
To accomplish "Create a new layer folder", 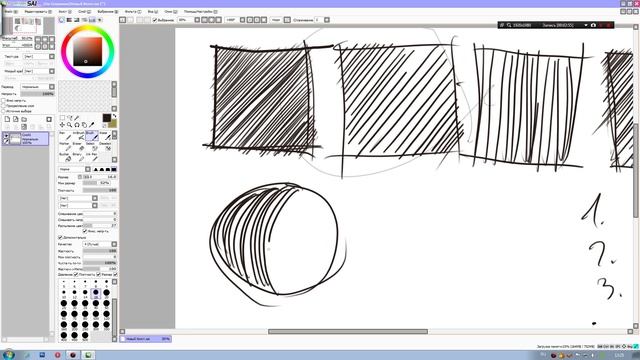I will point(24,119).
